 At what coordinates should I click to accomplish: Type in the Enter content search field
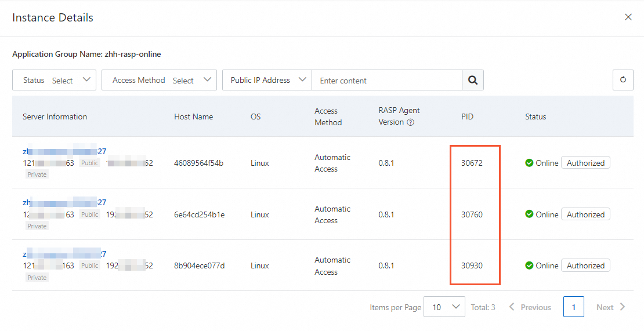(x=386, y=81)
